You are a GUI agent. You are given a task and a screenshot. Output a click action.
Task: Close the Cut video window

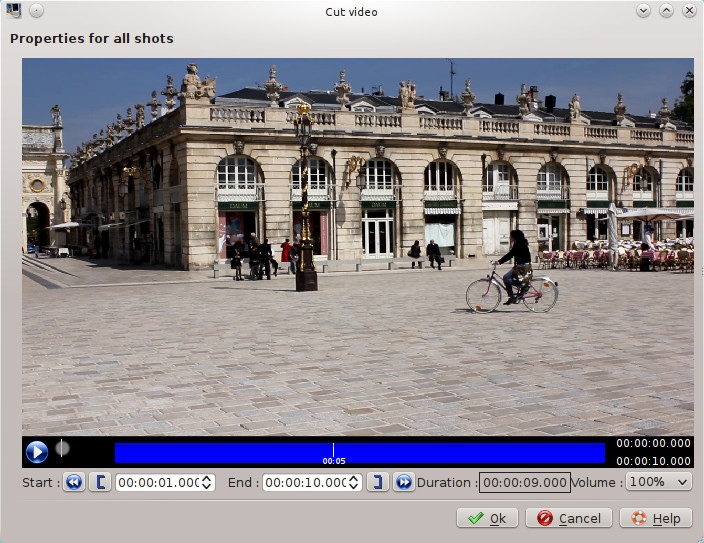tap(689, 10)
